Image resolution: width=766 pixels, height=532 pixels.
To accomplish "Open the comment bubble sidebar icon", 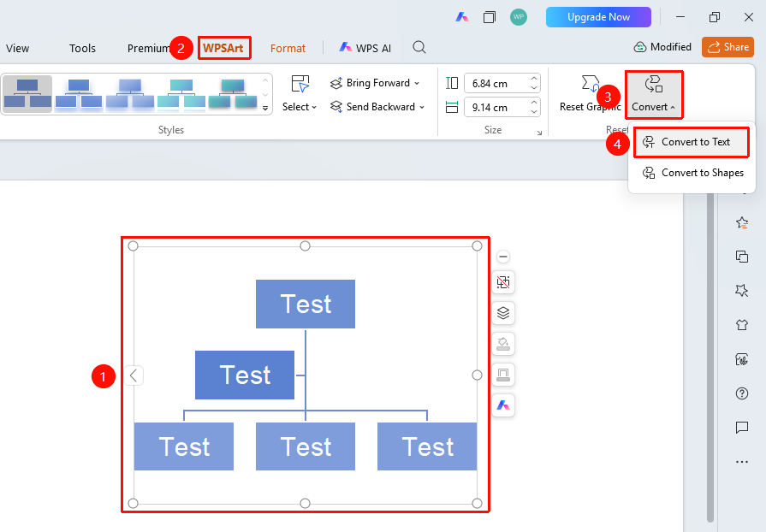I will (741, 428).
